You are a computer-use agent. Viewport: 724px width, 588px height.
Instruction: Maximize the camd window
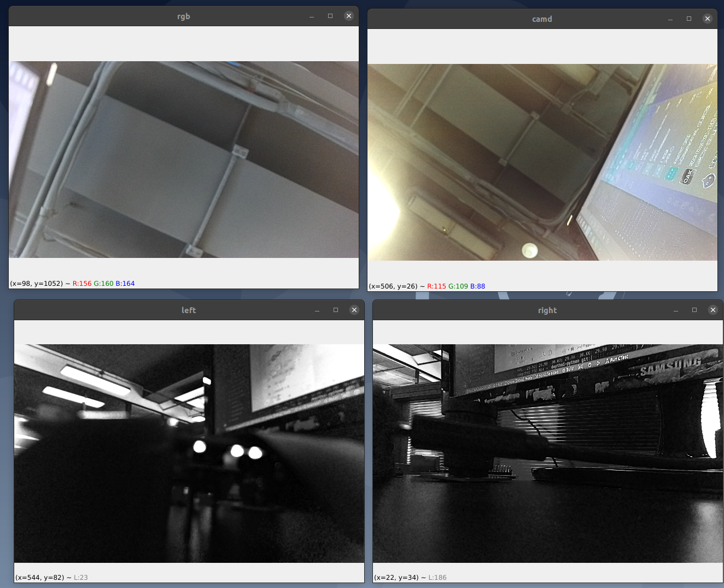[x=689, y=19]
